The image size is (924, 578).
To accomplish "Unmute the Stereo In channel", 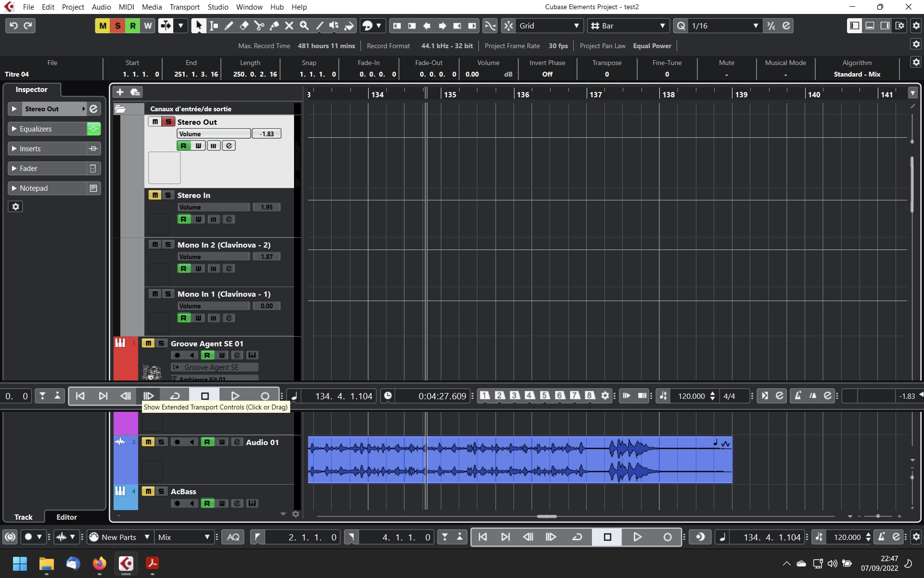I will point(154,195).
